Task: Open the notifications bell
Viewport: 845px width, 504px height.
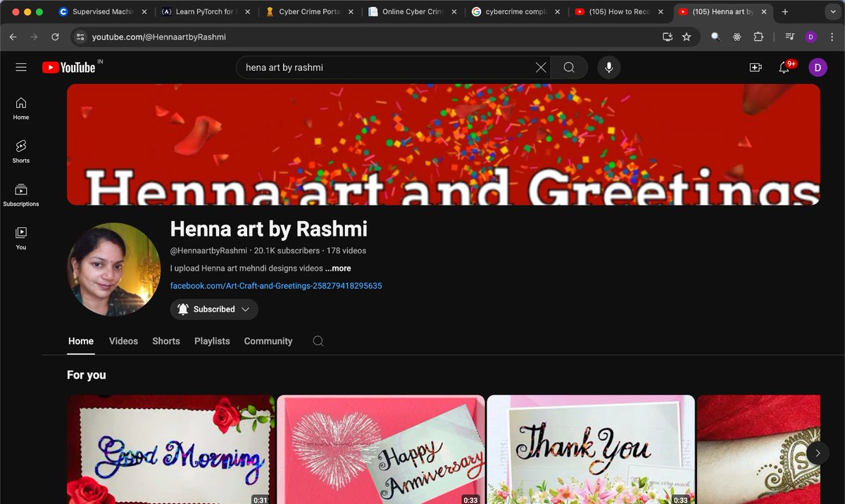Action: (784, 68)
